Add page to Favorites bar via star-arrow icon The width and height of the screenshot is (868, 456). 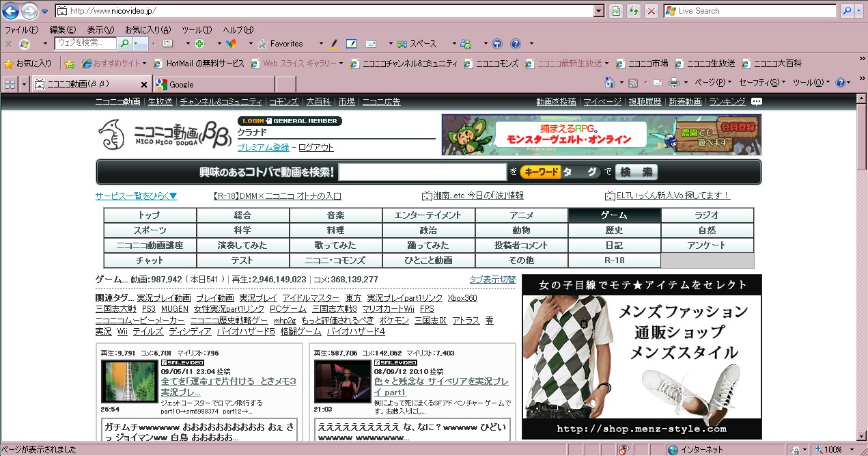click(x=69, y=64)
